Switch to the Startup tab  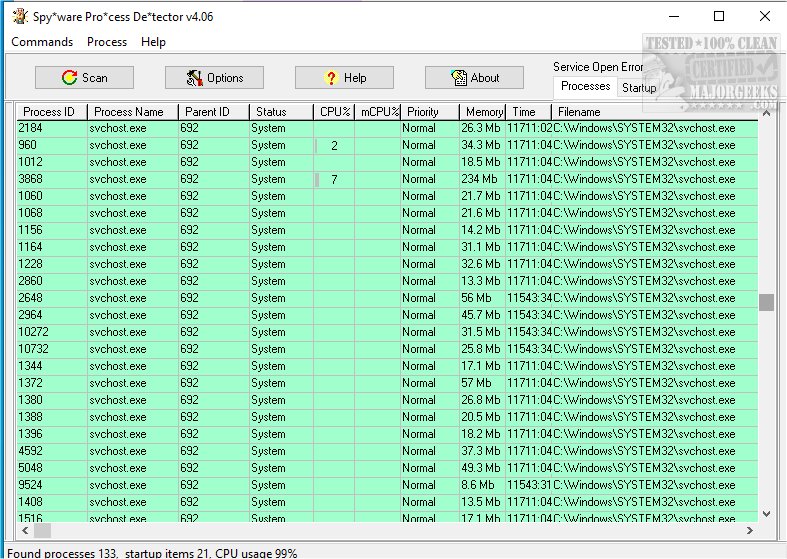click(x=639, y=88)
